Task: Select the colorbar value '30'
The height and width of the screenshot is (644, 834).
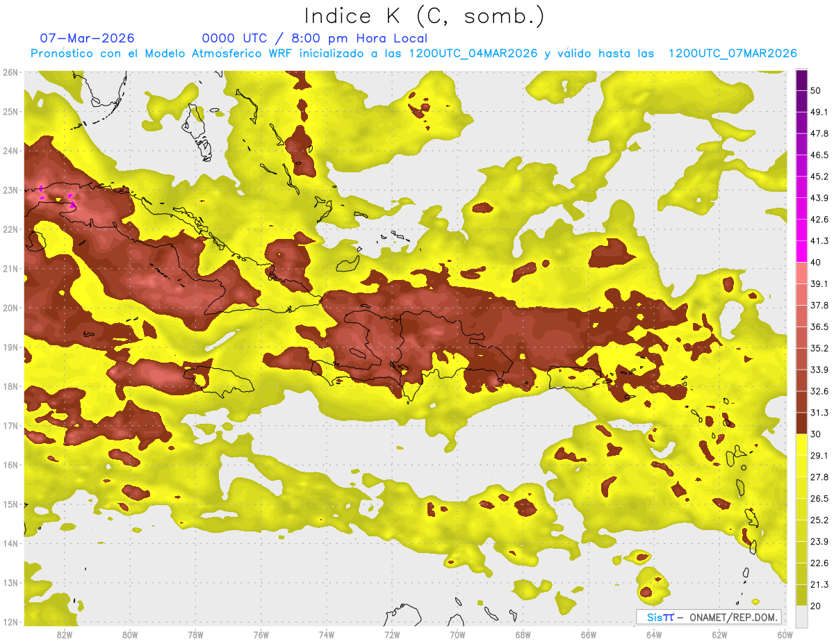Action: [816, 434]
